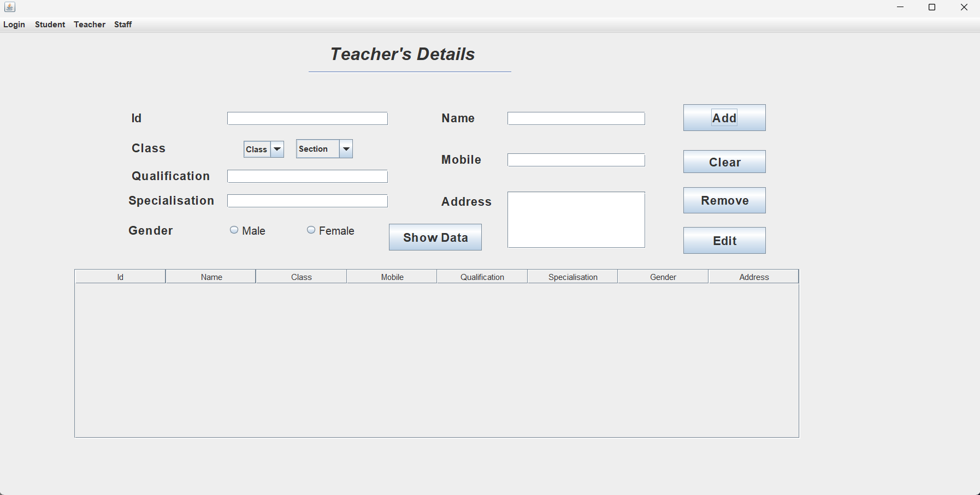Screen dimensions: 980x495
Task: Open the Staff menu
Action: pos(123,25)
